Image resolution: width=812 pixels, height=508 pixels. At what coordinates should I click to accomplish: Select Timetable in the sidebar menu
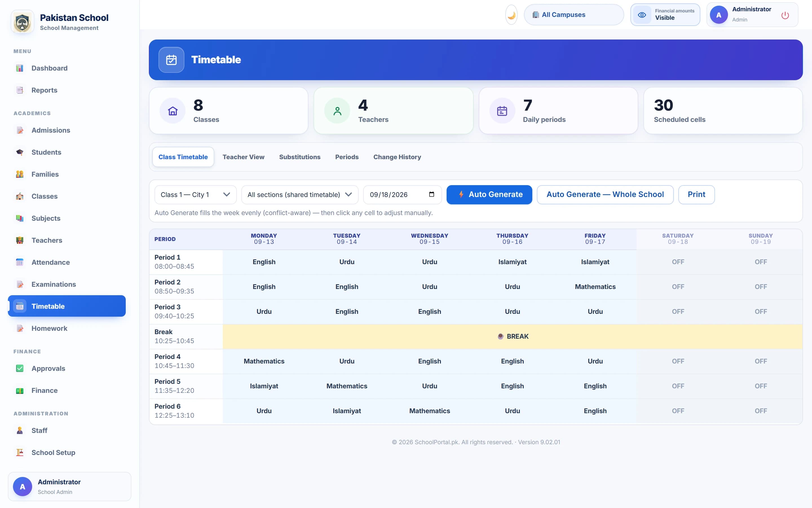(67, 306)
